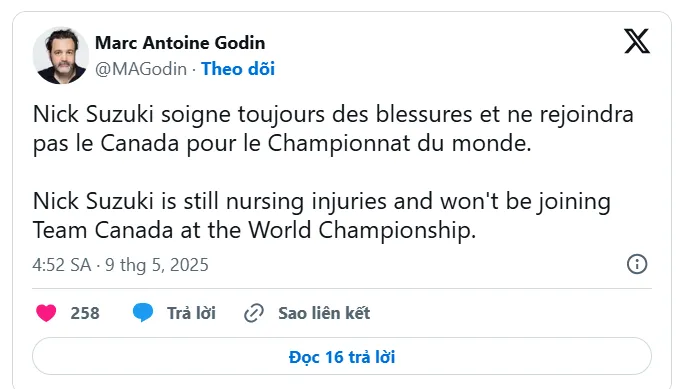This screenshot has height=389, width=697.
Task: Click the French sentence starting Nick Suzuki soigne
Action: point(333,128)
